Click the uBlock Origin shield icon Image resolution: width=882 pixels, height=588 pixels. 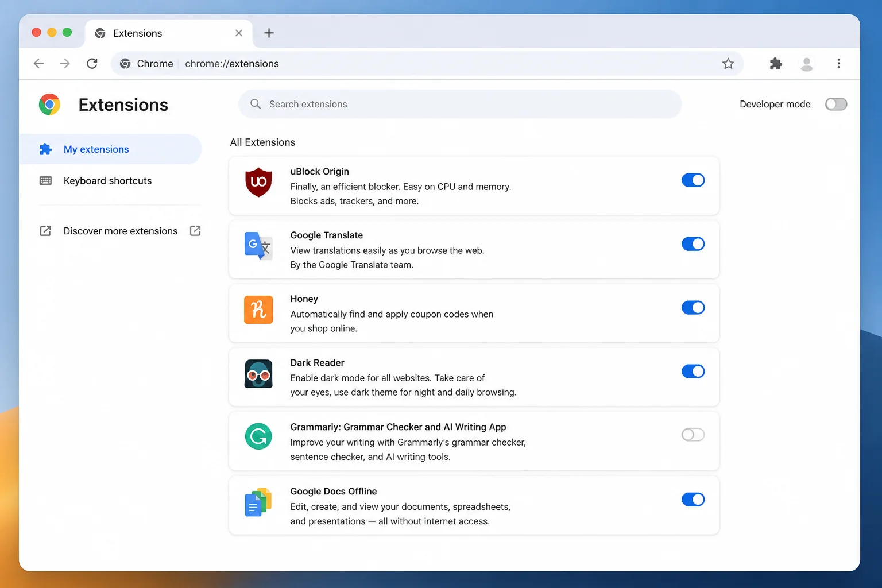[258, 182]
